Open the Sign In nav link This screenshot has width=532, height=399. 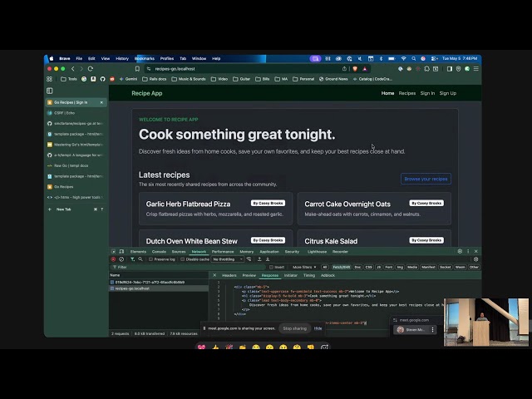pos(427,93)
